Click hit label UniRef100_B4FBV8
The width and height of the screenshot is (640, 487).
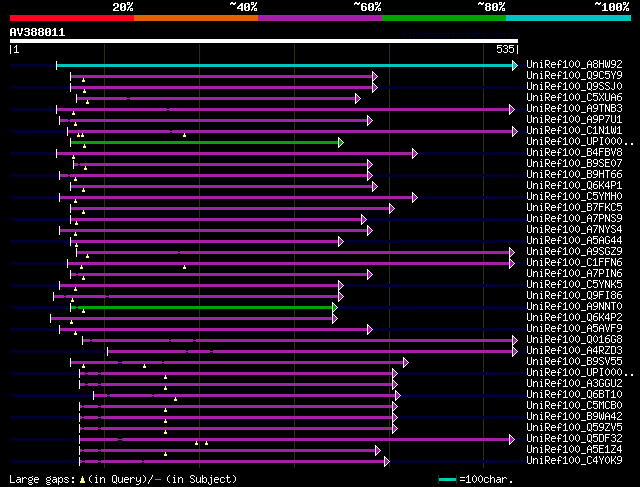coord(574,152)
